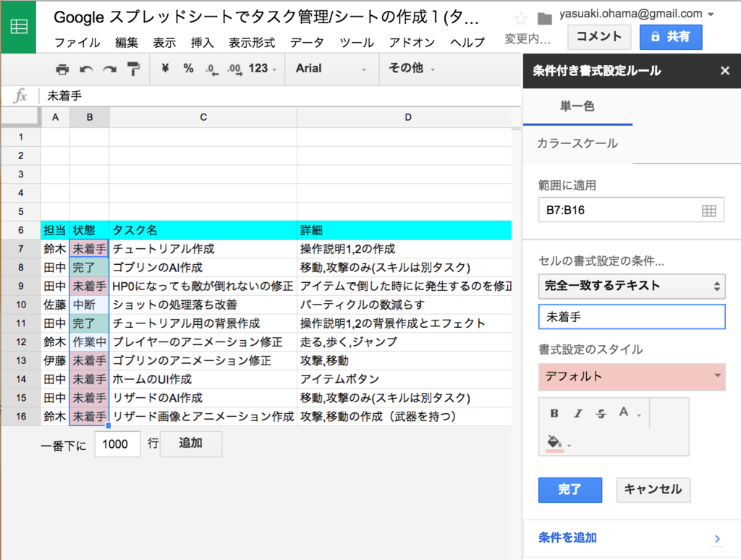
Task: Select row 10 header
Action: pos(21,305)
